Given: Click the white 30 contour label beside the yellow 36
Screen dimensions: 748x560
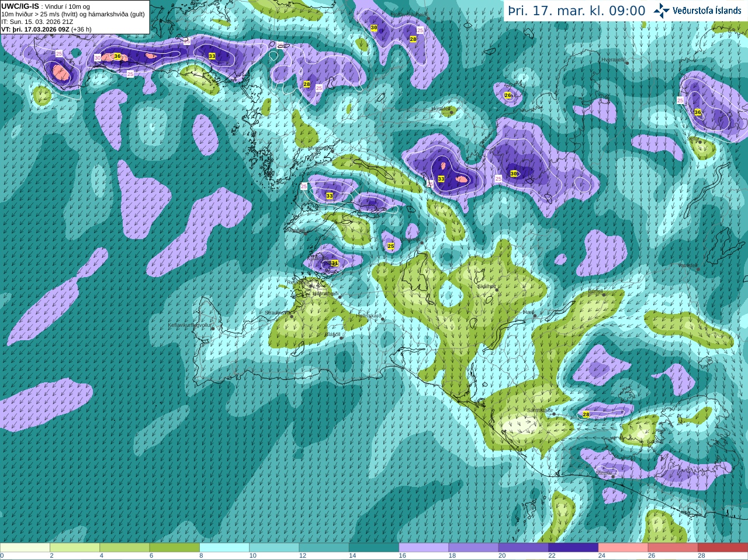Looking at the screenshot, I should click(97, 57).
